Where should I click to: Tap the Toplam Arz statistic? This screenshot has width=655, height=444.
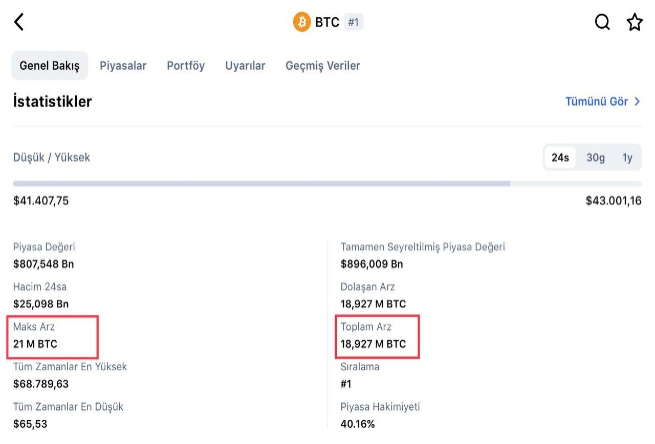[x=373, y=336]
